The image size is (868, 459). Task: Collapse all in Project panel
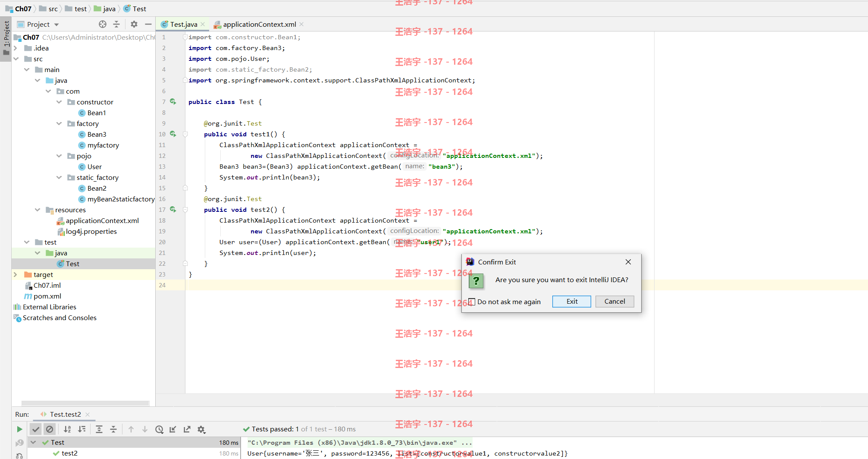point(116,24)
